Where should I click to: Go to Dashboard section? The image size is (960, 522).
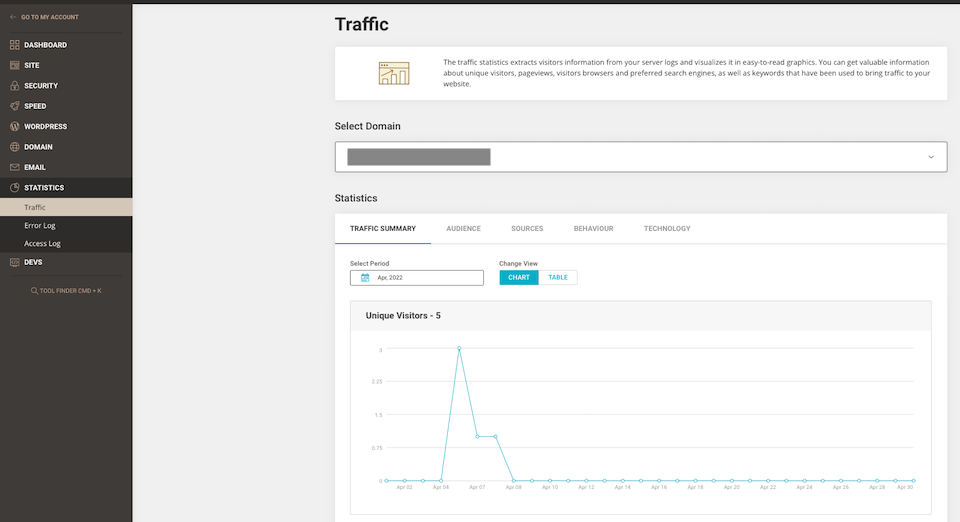click(x=45, y=45)
